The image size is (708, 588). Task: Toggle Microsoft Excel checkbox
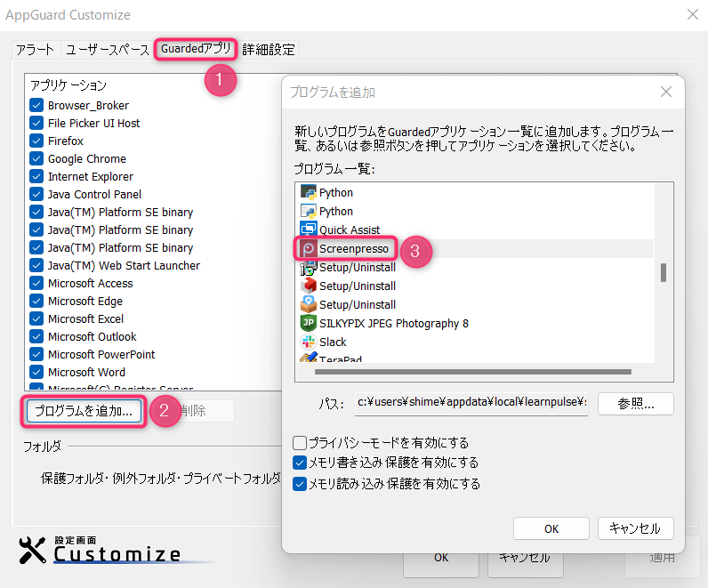(x=36, y=318)
